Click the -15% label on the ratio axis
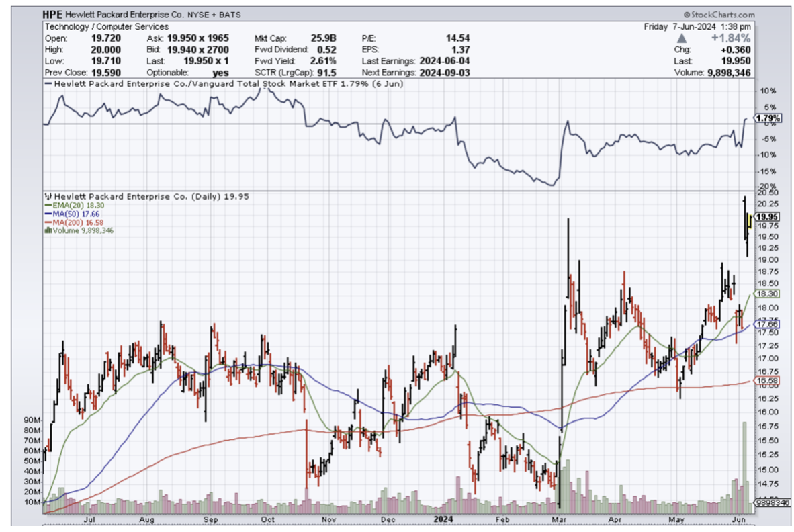The image size is (794, 532). pos(766,171)
